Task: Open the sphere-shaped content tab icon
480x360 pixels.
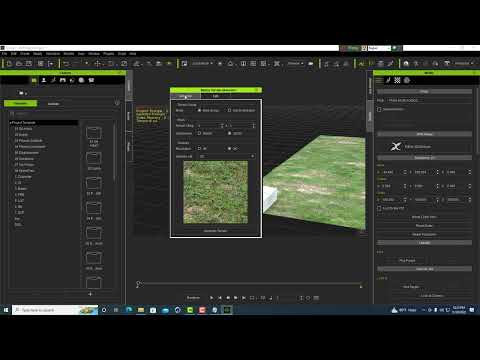Action: pyautogui.click(x=82, y=80)
